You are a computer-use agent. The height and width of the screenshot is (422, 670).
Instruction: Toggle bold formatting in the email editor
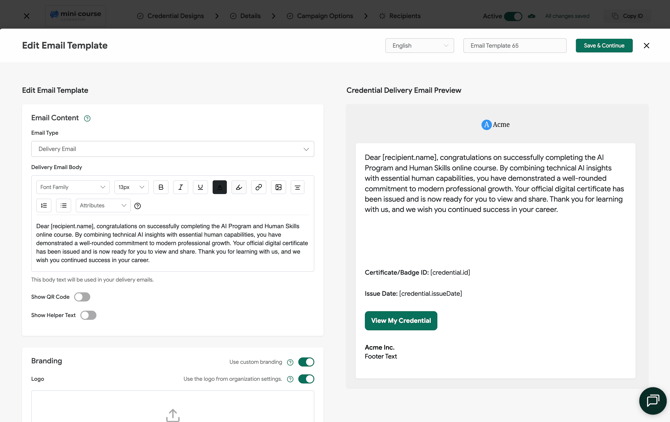(x=161, y=187)
